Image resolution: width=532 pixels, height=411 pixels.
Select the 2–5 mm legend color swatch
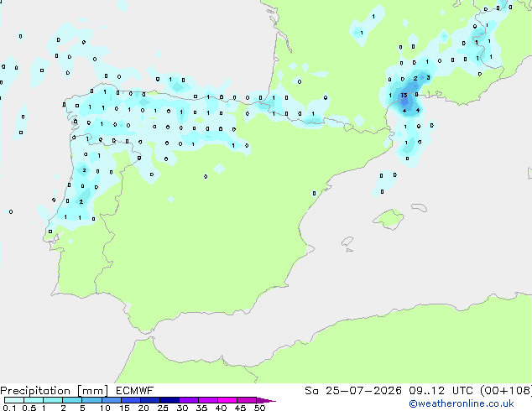click(x=72, y=400)
